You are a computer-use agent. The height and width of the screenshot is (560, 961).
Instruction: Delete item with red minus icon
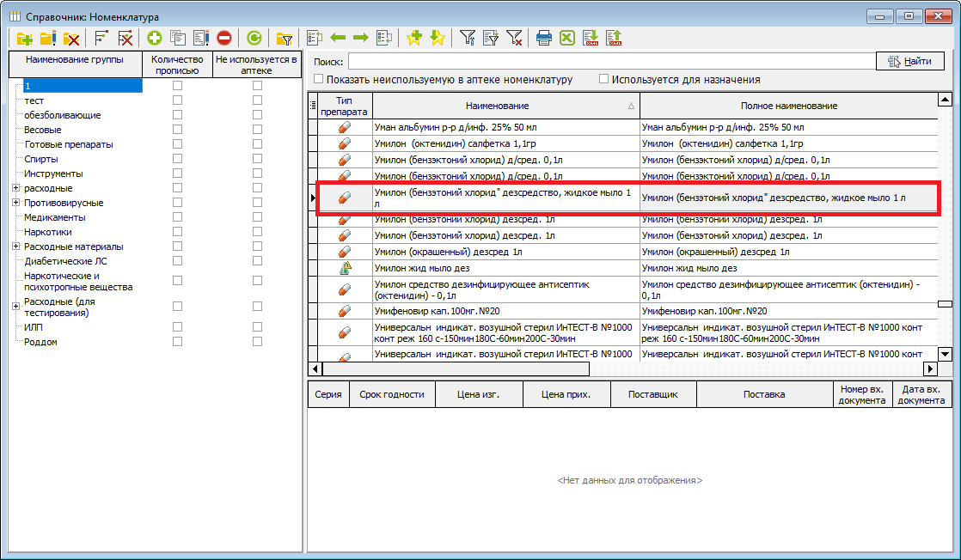pos(224,39)
